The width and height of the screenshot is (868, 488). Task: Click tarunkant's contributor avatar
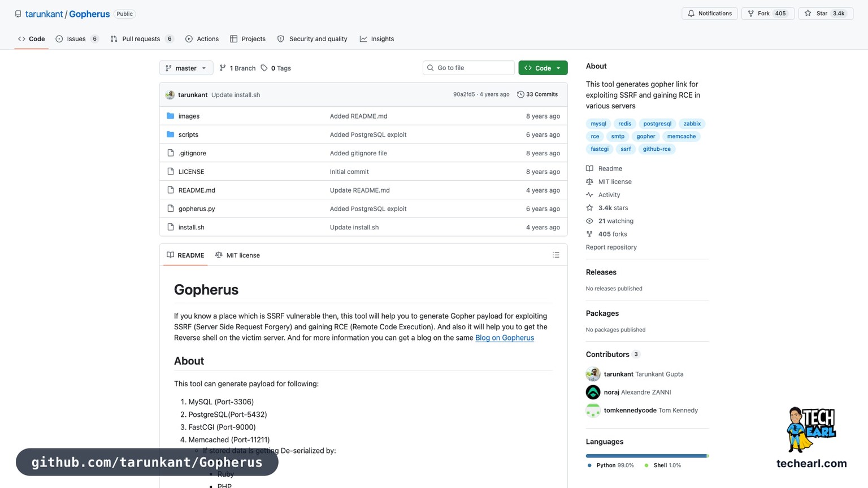tap(593, 374)
